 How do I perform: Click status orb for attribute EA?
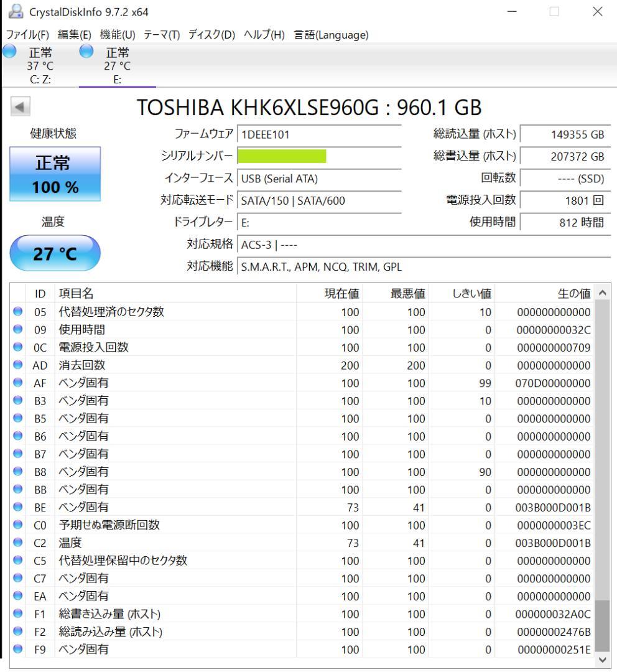coord(17,595)
